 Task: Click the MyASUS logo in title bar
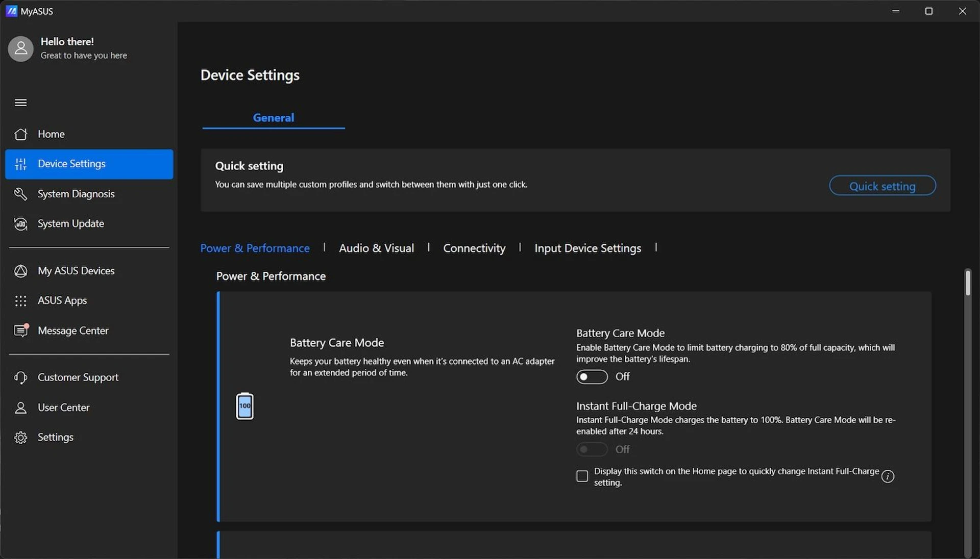pos(11,11)
